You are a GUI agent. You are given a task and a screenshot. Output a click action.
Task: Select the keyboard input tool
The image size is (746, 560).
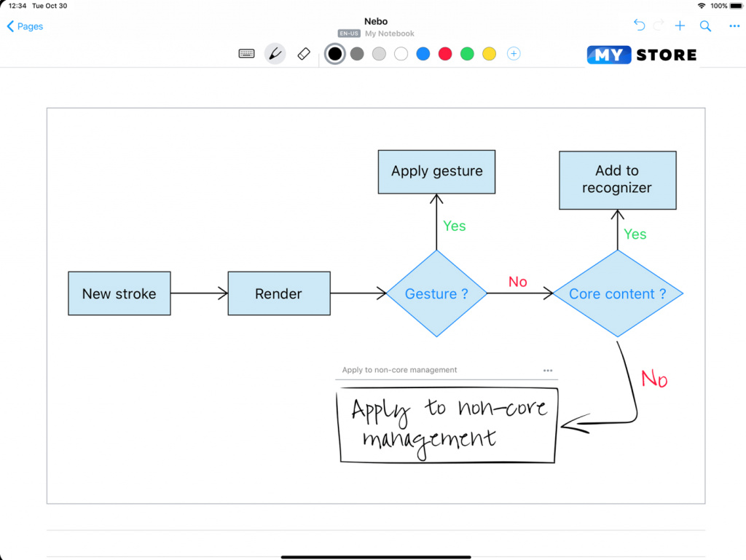pos(246,54)
